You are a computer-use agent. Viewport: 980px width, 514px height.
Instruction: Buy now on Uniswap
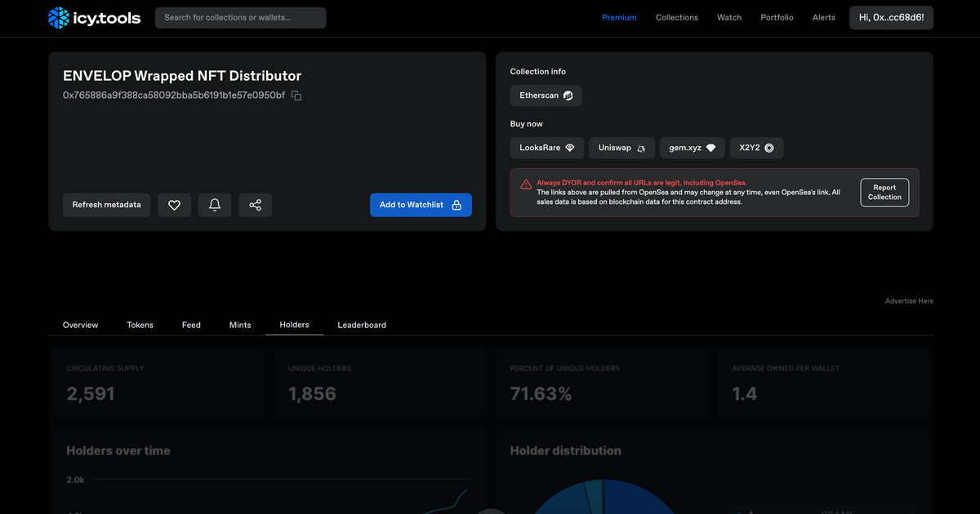(x=621, y=148)
